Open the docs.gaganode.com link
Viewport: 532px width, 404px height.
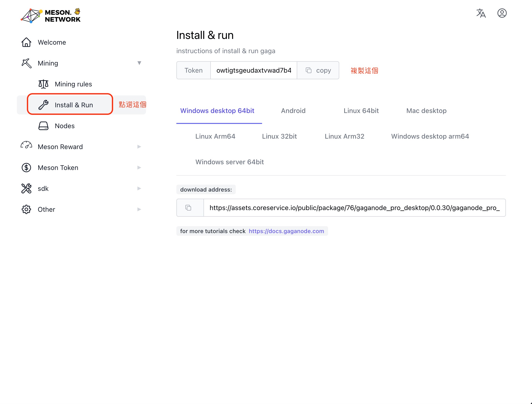coord(286,231)
